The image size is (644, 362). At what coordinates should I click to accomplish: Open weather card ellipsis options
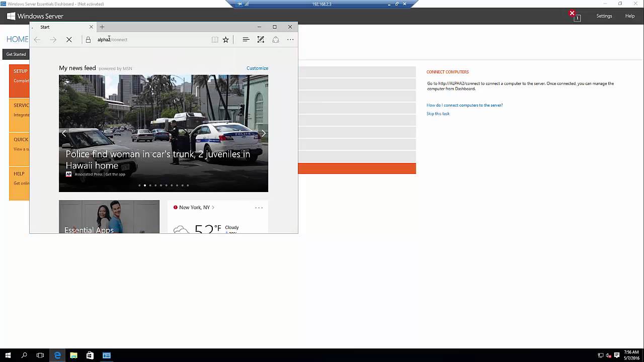(x=259, y=208)
